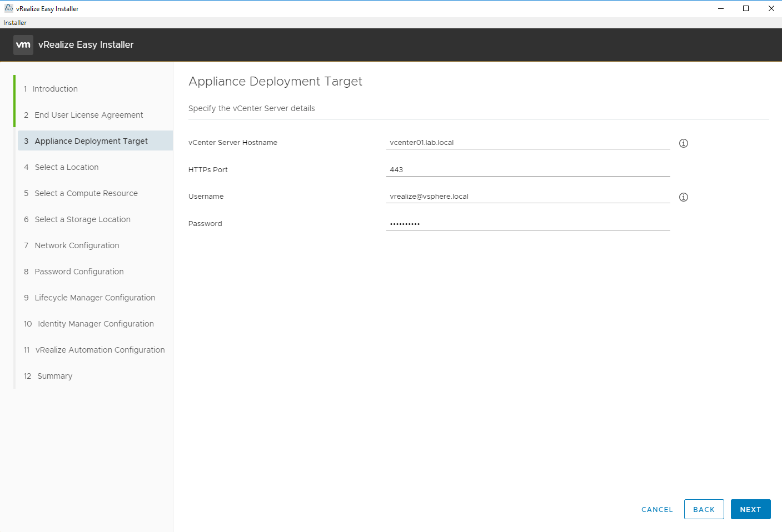Image resolution: width=782 pixels, height=532 pixels.
Task: Click the info icon beside Username field
Action: tap(684, 197)
